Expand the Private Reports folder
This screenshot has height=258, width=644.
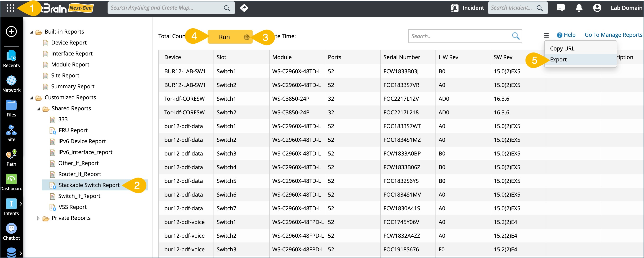[x=38, y=218]
